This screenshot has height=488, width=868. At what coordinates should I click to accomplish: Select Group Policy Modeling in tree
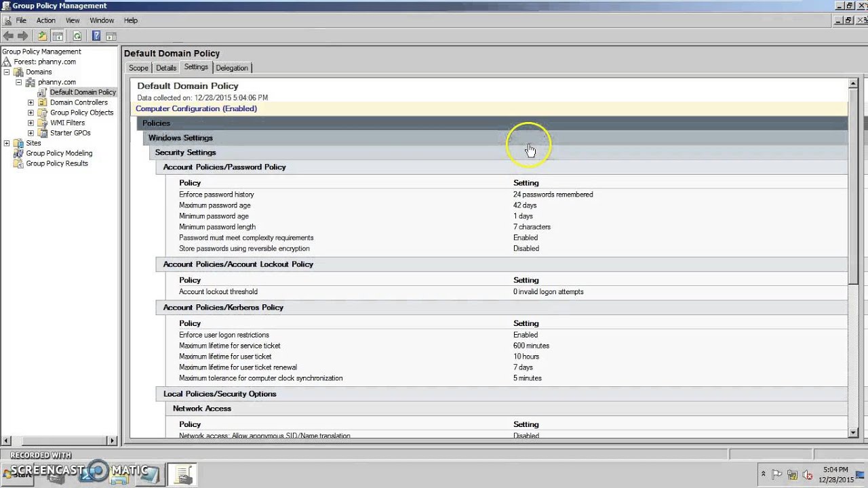(59, 153)
